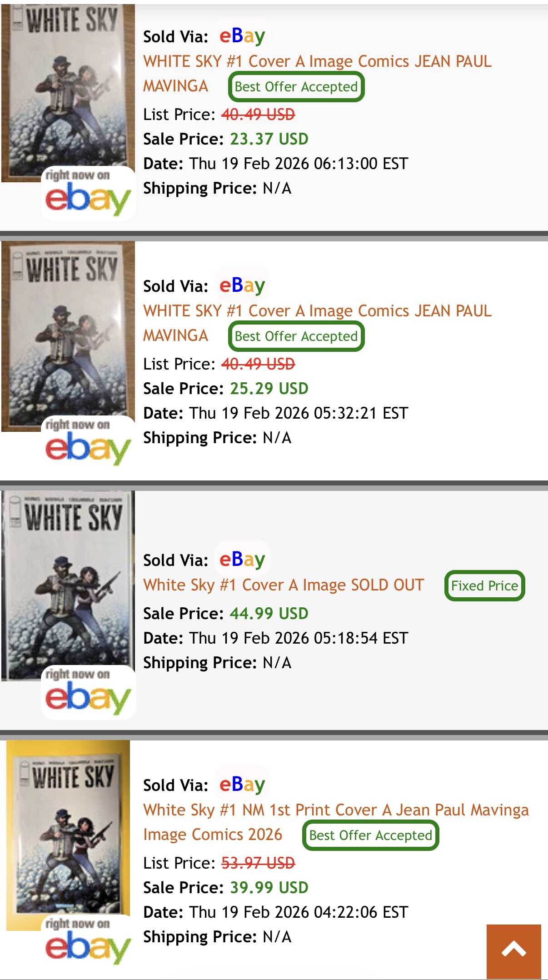548x980 pixels.
Task: Open the 'White Sky #1 Cover A Image SOLD OUT' link
Action: tap(284, 585)
